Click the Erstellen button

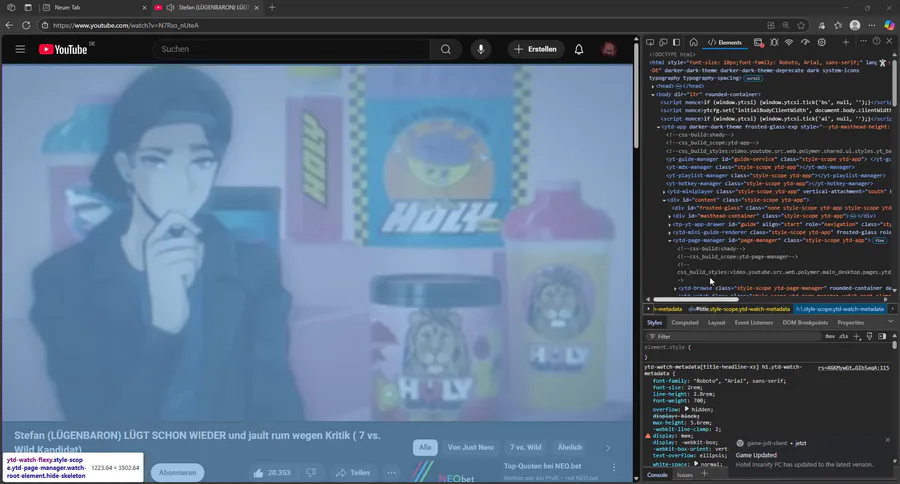pyautogui.click(x=536, y=49)
